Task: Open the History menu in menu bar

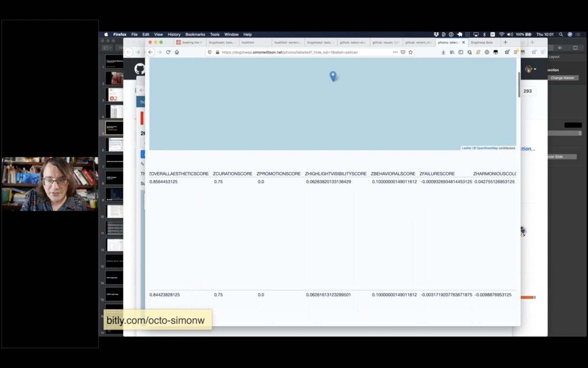Action: click(174, 34)
